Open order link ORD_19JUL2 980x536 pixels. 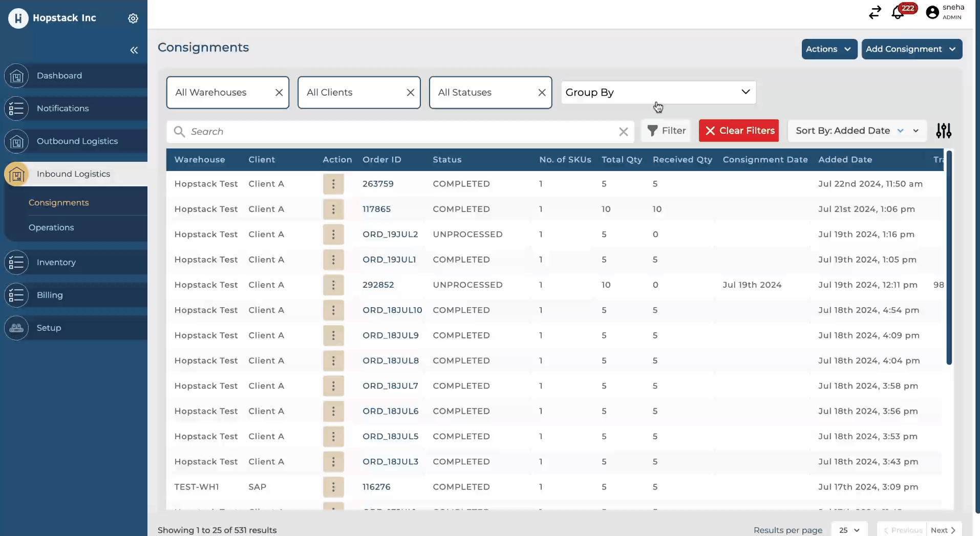pyautogui.click(x=390, y=234)
